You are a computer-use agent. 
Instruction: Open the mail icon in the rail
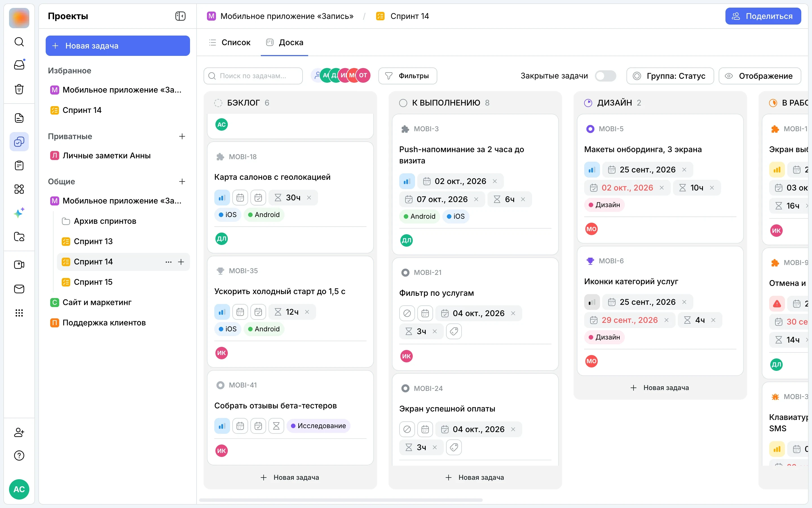coord(19,289)
